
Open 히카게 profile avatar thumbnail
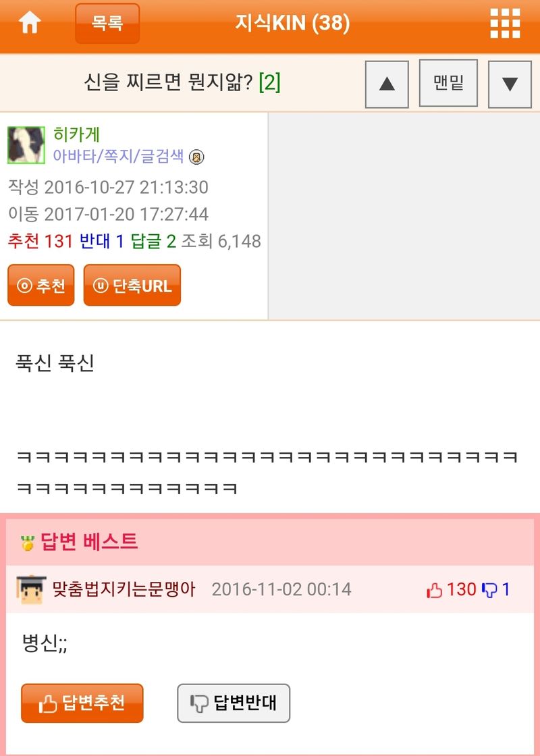(26, 145)
